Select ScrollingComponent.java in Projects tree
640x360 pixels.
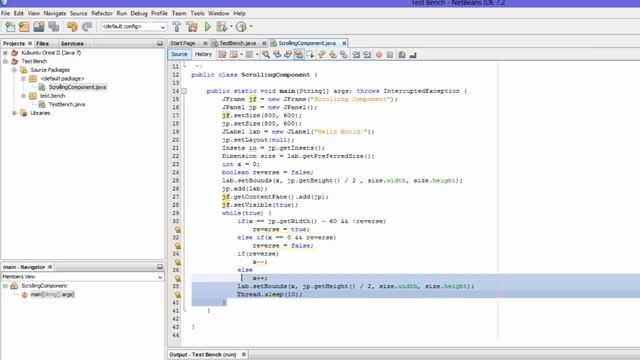point(77,87)
